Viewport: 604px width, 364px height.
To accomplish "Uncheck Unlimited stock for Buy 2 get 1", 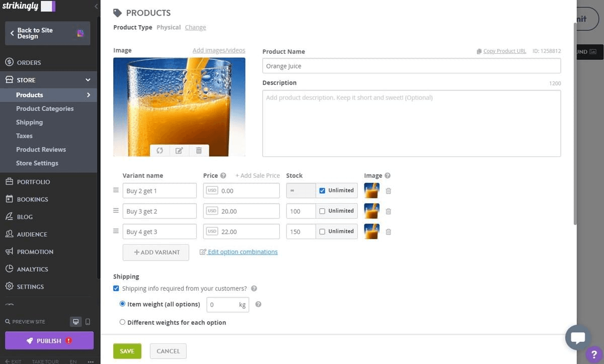I will (x=322, y=190).
